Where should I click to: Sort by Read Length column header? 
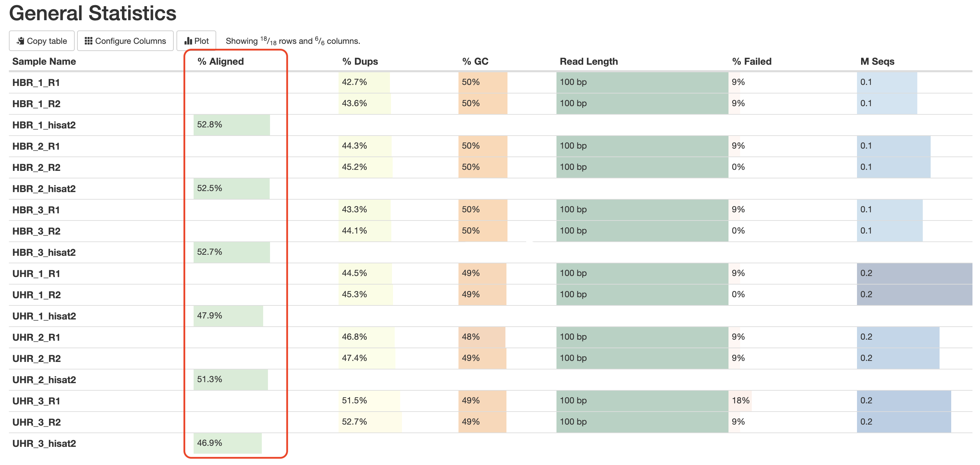[x=588, y=61]
